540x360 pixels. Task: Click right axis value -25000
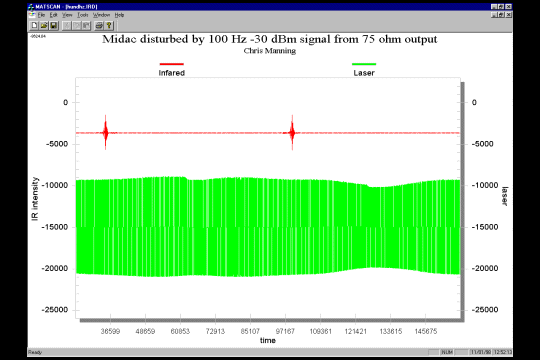click(x=485, y=310)
